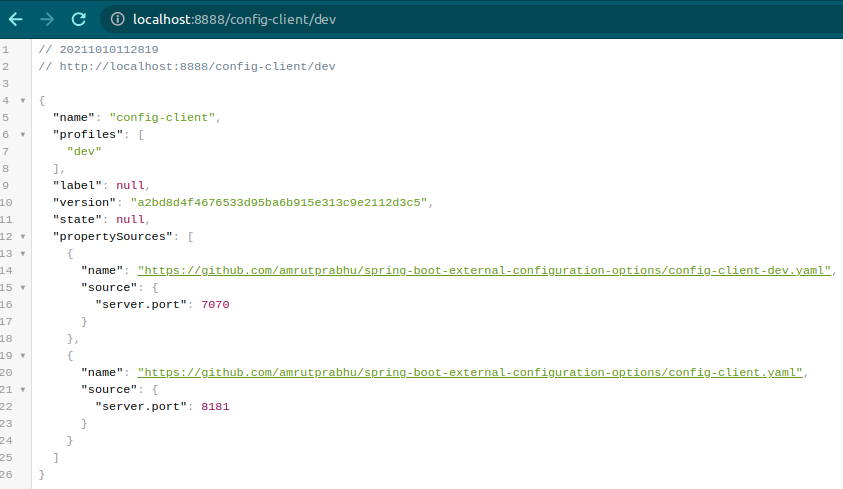Click the "server.port" key on line 22
Screen dimensions: 843x489
coord(141,407)
